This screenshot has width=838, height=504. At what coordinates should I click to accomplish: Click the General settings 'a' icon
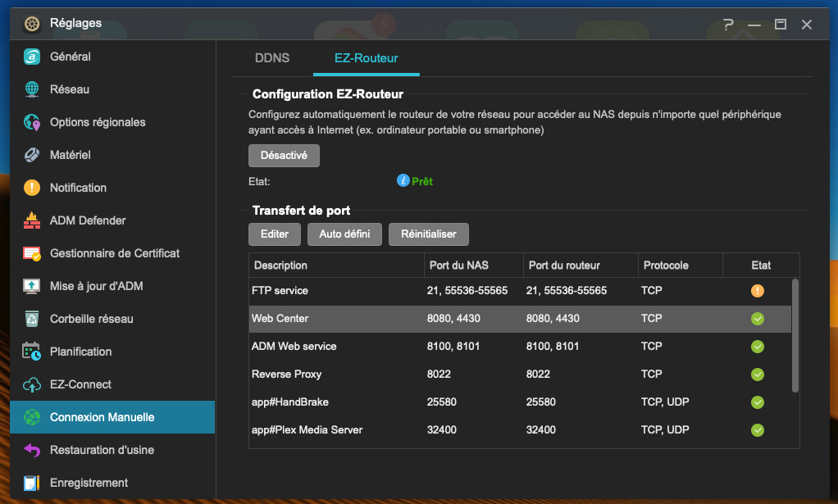(32, 57)
